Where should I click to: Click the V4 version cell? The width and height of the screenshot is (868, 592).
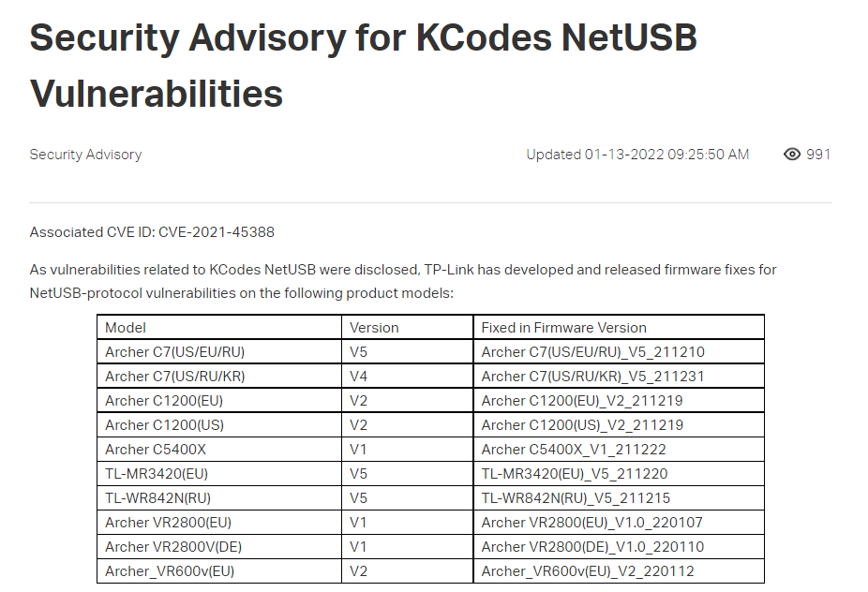[408, 376]
